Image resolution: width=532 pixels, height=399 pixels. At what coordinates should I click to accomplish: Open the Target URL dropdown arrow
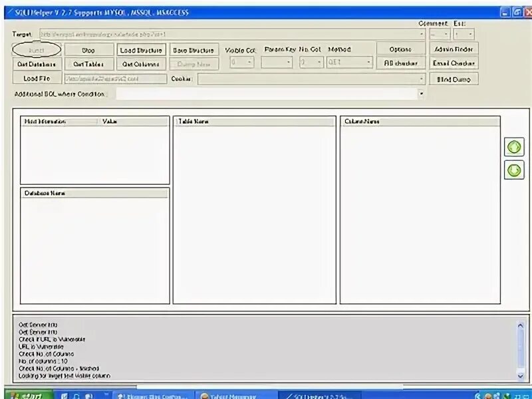(422, 34)
